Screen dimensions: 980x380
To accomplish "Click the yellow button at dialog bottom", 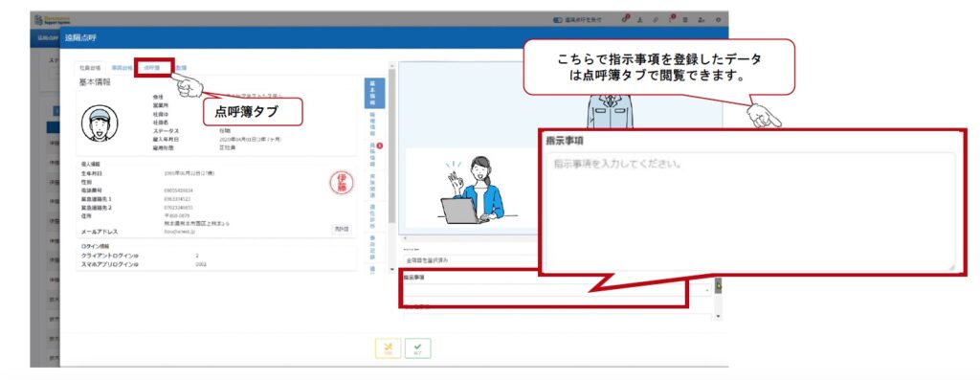I will (x=388, y=348).
